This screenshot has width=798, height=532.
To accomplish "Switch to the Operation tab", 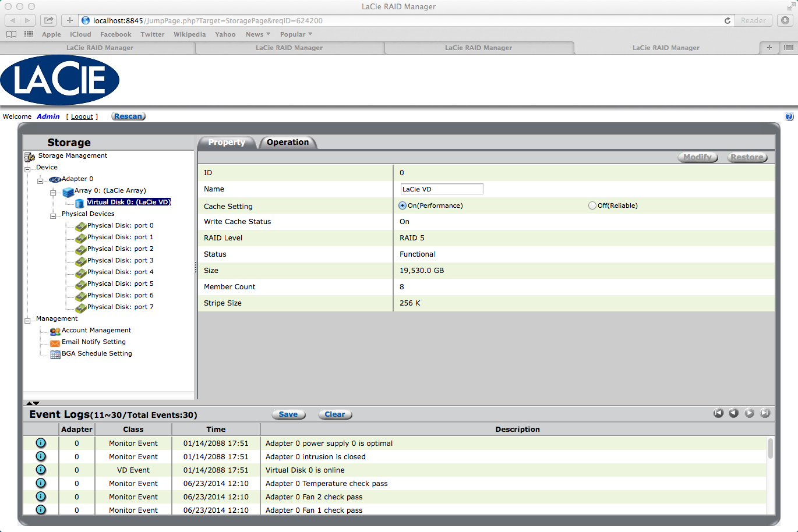I will pyautogui.click(x=288, y=143).
